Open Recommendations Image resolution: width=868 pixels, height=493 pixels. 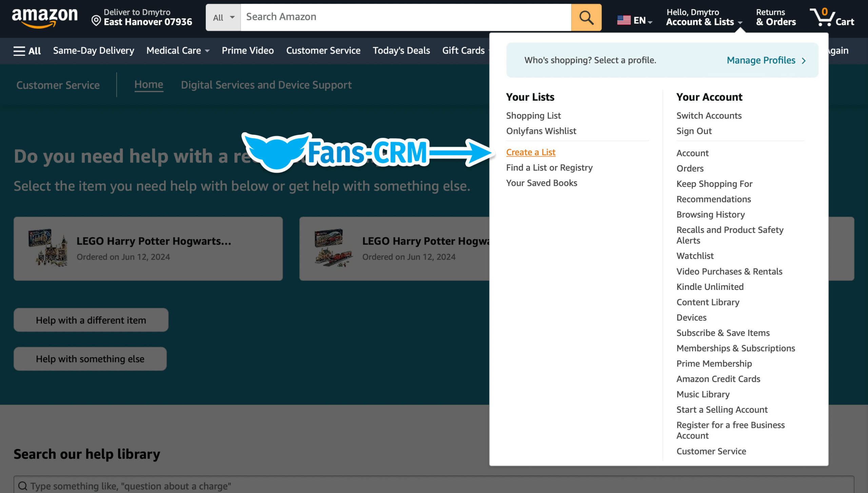713,199
